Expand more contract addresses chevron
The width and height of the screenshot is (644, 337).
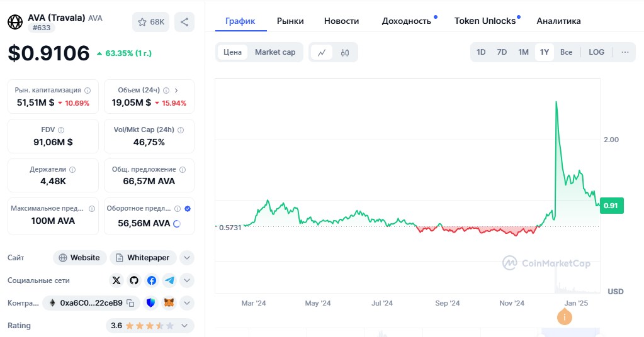[187, 303]
